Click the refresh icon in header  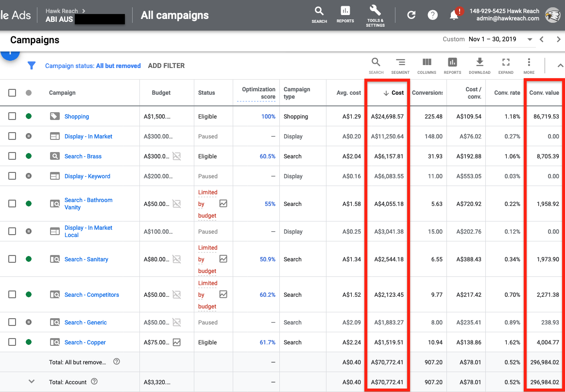(x=411, y=15)
